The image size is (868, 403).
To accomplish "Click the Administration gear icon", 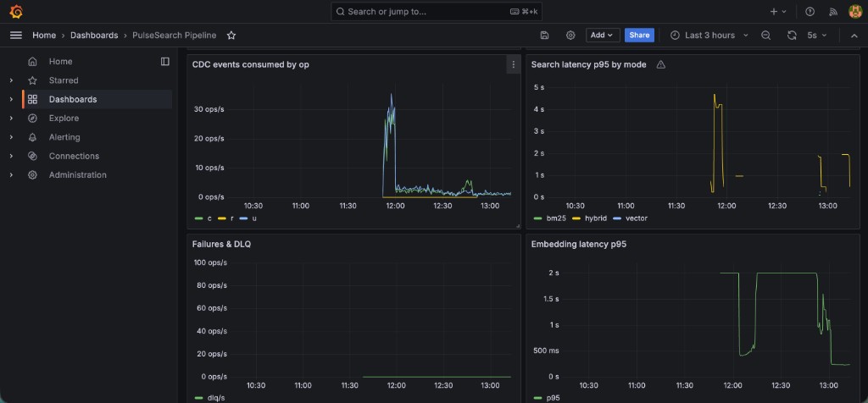I will (33, 174).
